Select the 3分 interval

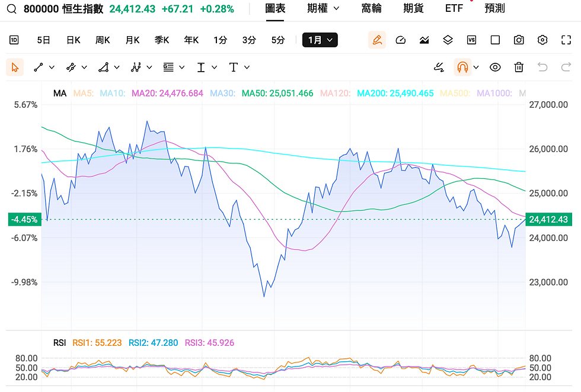(x=250, y=40)
